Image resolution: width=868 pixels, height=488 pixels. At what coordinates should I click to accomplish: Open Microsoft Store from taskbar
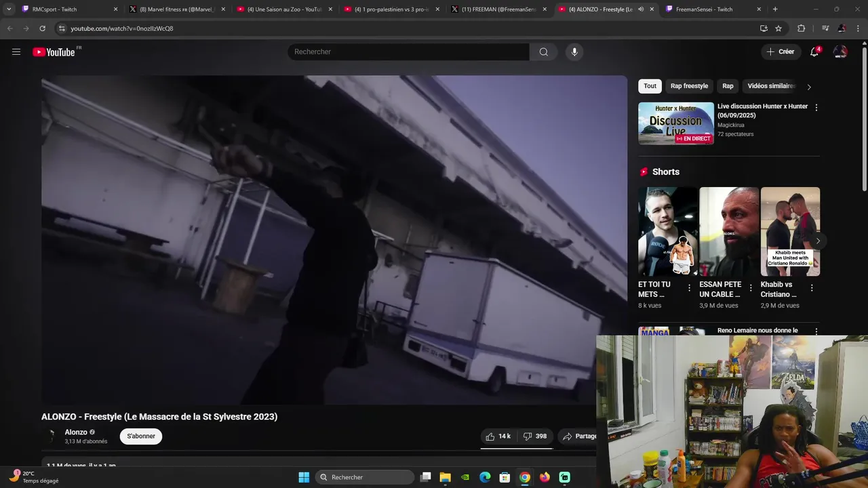[x=505, y=477]
